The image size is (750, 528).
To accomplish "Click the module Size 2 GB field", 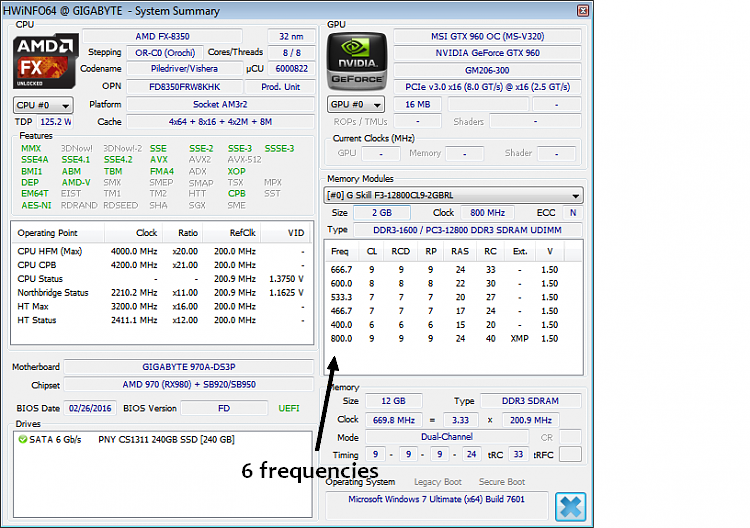I will (382, 213).
